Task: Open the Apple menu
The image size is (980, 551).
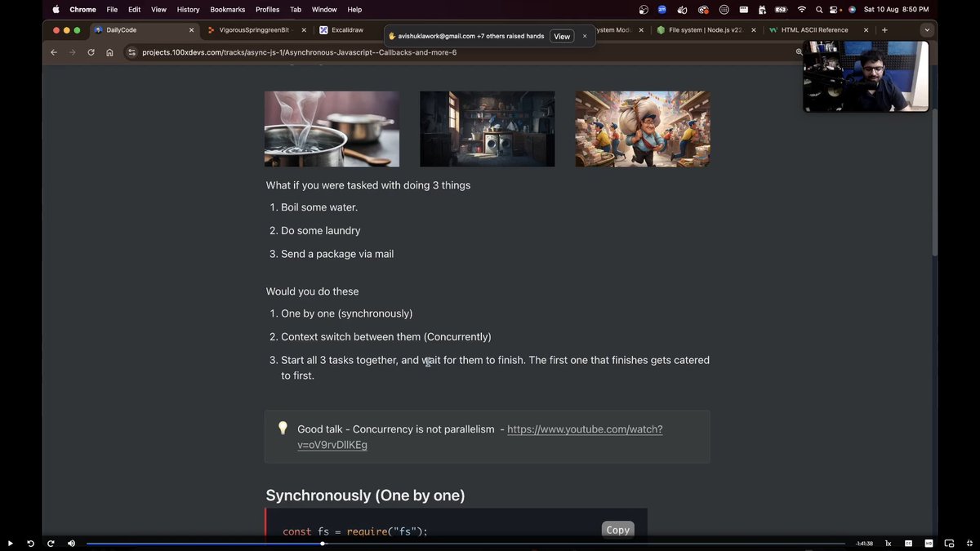Action: (x=56, y=10)
